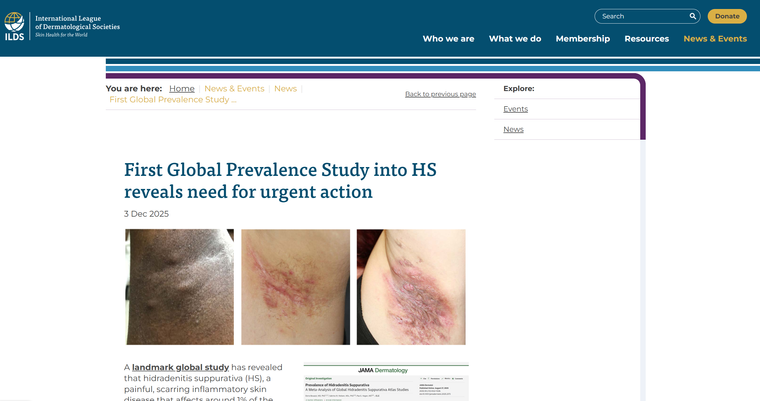Click News & Events breadcrumb link
760x401 pixels.
point(234,89)
